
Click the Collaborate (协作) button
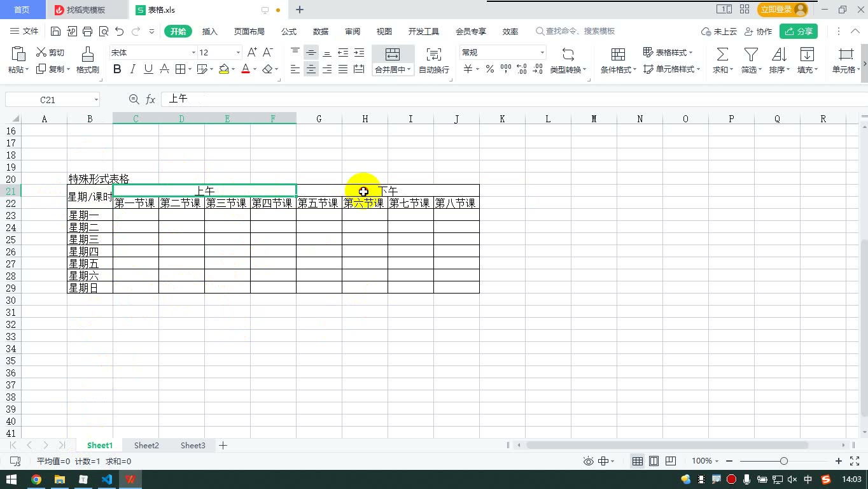[x=758, y=31]
